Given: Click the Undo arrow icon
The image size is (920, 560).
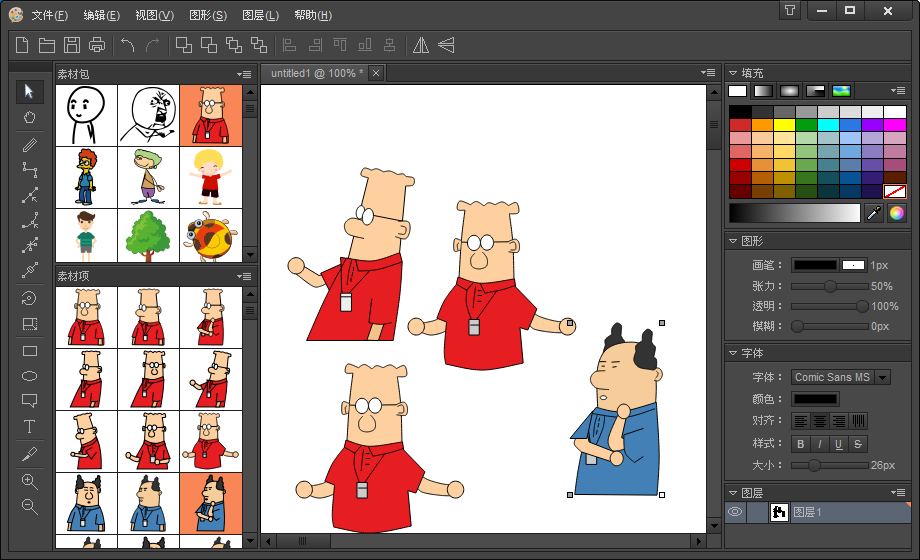Looking at the screenshot, I should [127, 45].
